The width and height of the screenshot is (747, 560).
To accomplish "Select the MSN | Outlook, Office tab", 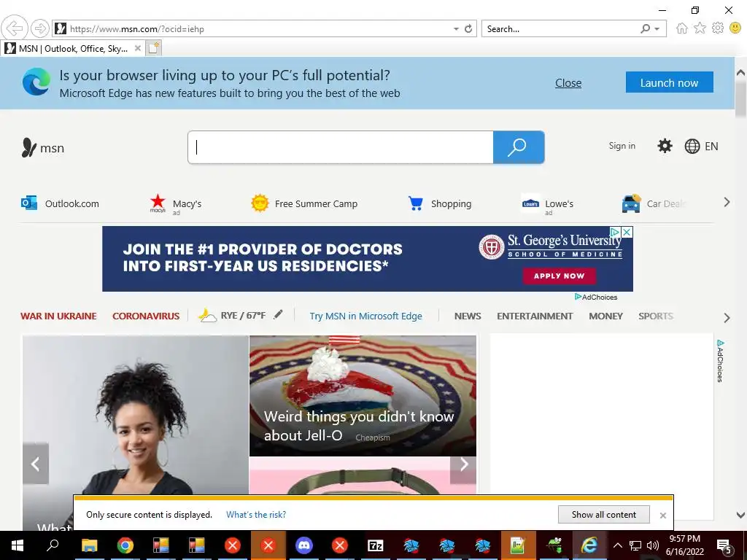I will [x=73, y=48].
